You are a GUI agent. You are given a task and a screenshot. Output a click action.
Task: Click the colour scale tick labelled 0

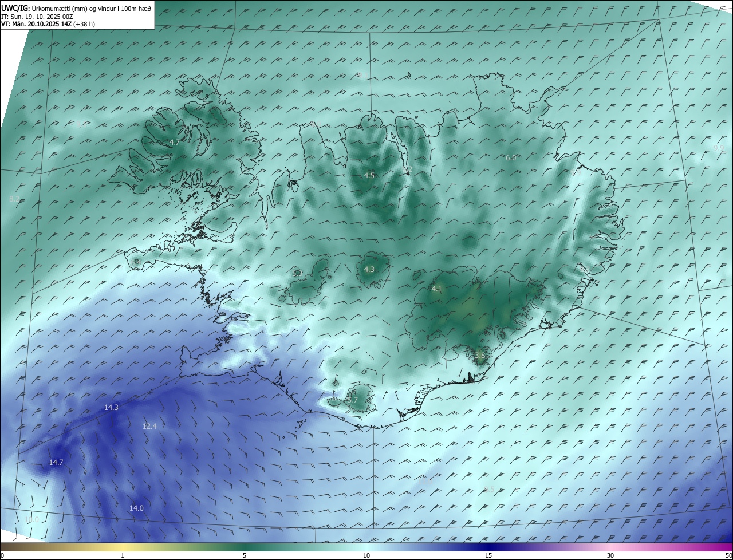(x=2, y=556)
